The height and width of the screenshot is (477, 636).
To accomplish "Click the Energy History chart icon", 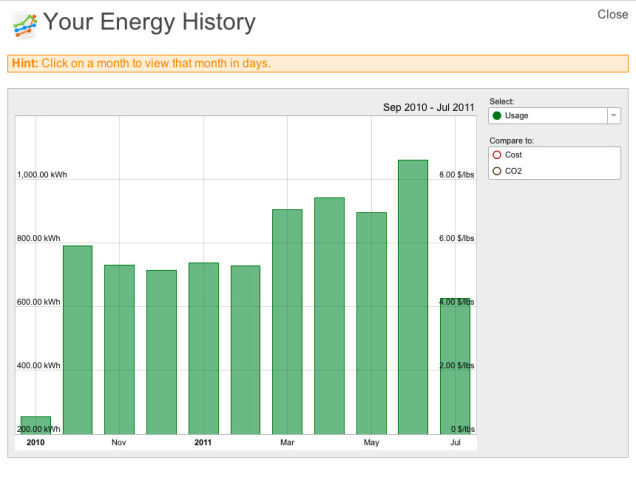I will 24,24.
